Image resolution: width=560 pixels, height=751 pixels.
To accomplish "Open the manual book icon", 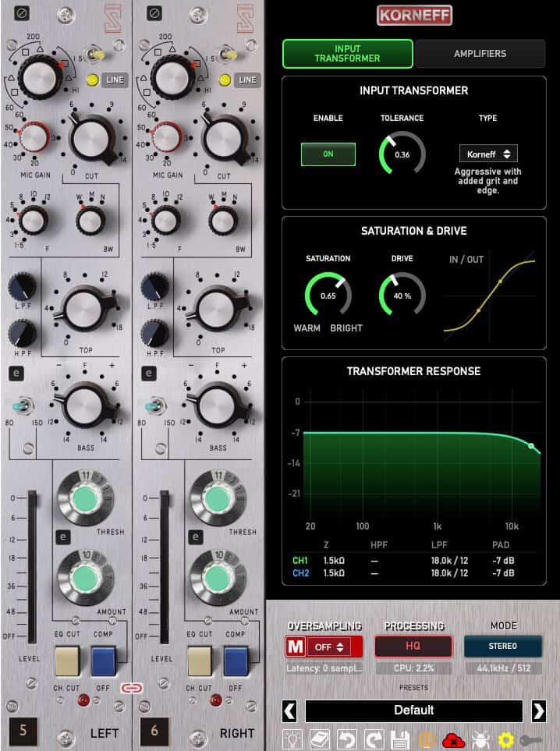I will coord(320,740).
